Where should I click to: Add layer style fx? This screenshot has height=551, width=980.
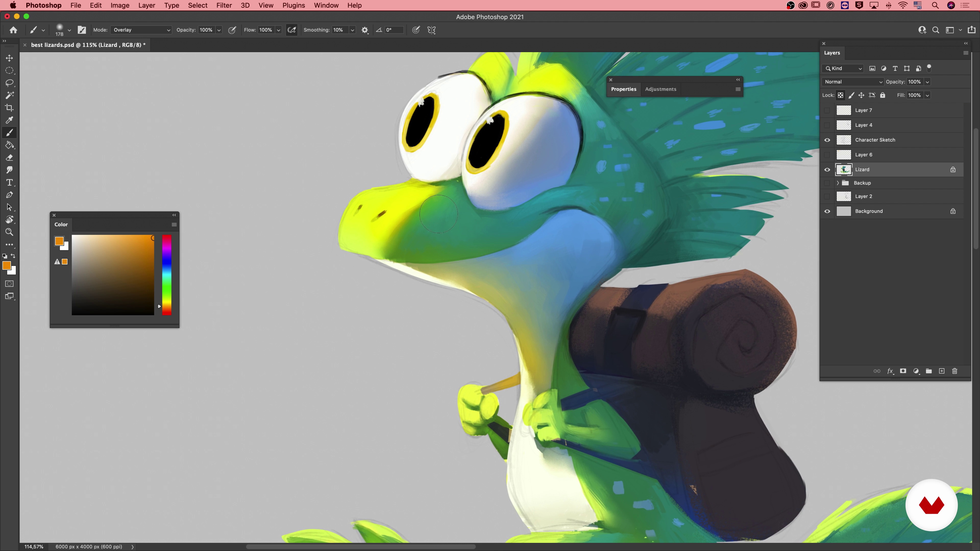pos(890,371)
